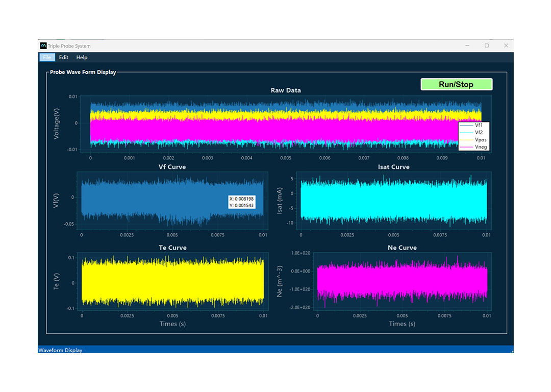The height and width of the screenshot is (392, 551).
Task: Toggle the Vf1 series in the legend
Action: click(x=479, y=125)
